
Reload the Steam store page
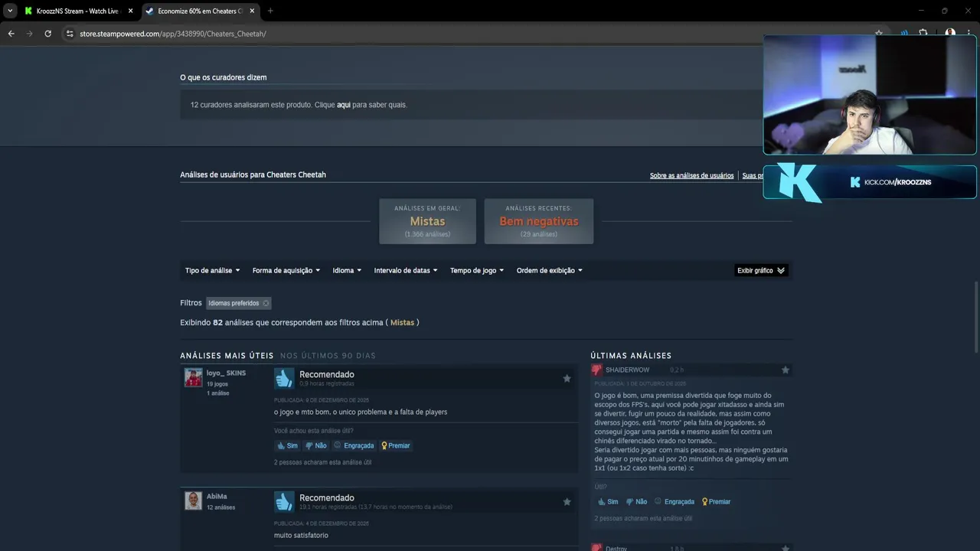(x=47, y=34)
